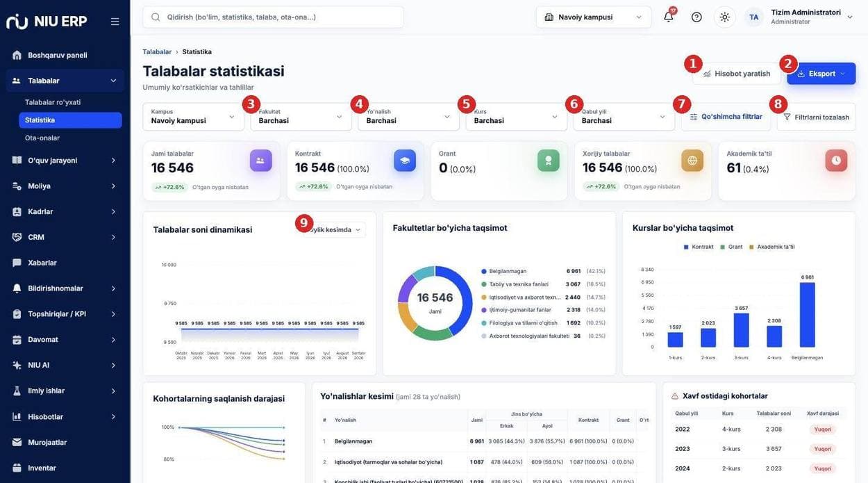Click the help question mark icon
The width and height of the screenshot is (868, 483).
coord(696,17)
